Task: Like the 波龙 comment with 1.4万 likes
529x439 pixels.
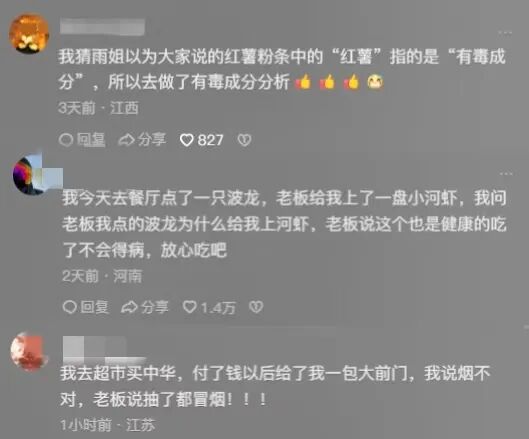Action: pos(190,307)
